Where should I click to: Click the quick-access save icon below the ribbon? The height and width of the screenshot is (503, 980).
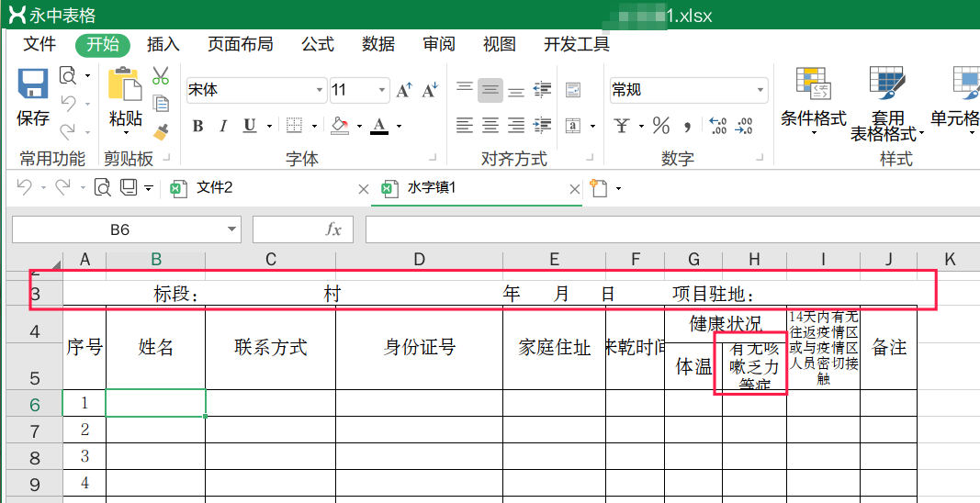128,187
